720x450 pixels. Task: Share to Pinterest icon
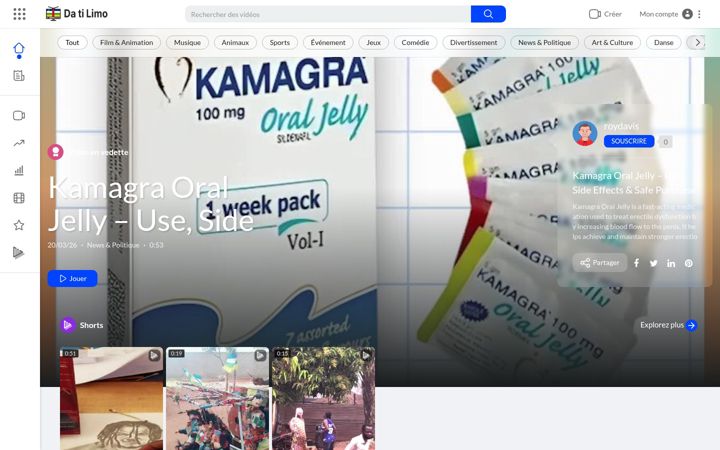point(689,263)
